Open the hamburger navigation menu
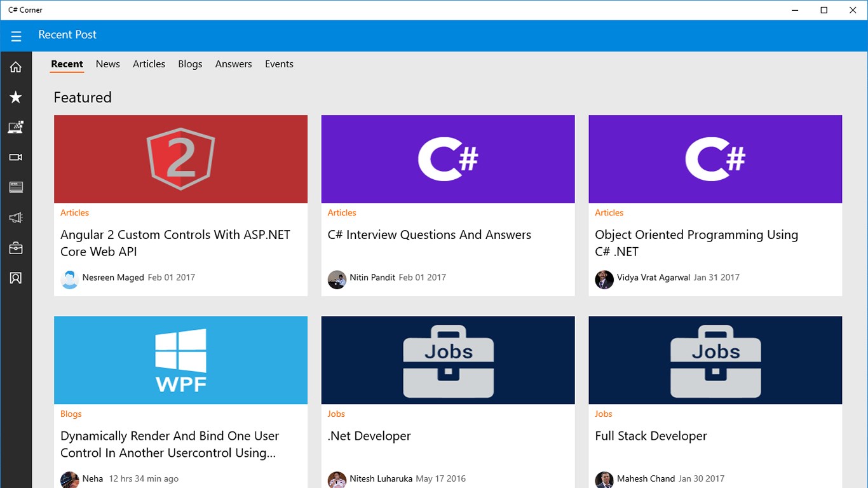Screen dimensions: 868x488 pyautogui.click(x=16, y=36)
